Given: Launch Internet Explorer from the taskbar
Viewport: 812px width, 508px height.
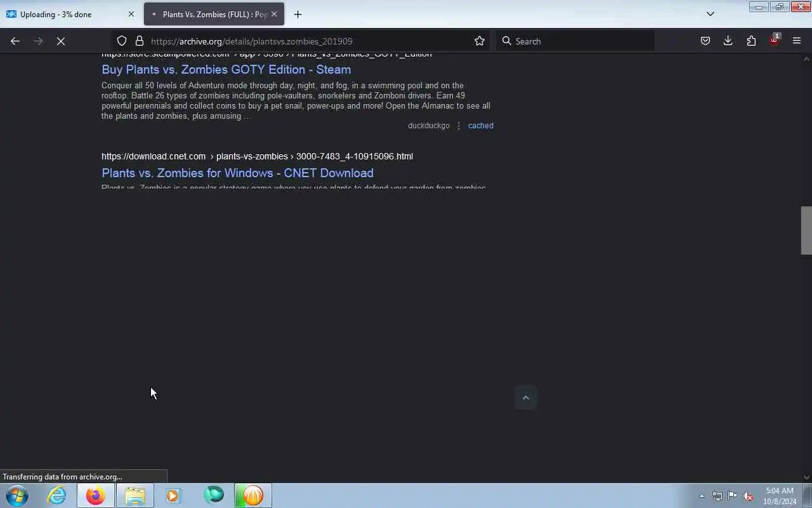Looking at the screenshot, I should tap(57, 495).
